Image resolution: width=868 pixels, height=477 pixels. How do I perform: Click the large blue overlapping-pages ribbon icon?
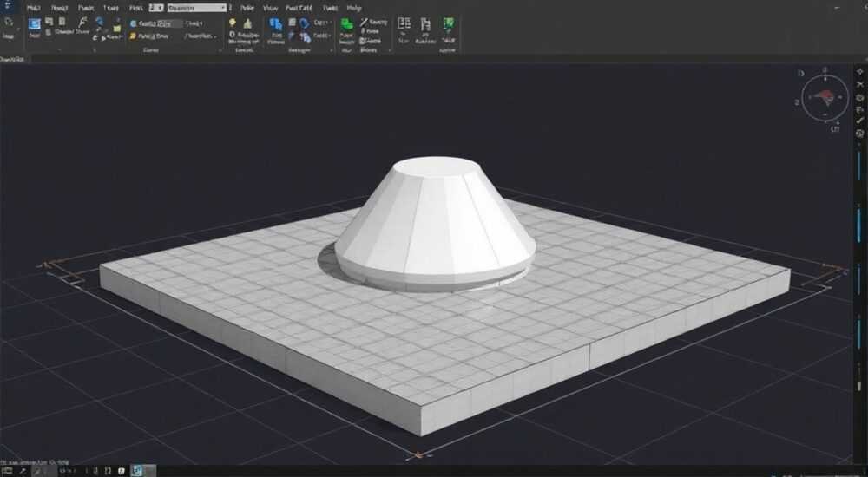pos(276,23)
